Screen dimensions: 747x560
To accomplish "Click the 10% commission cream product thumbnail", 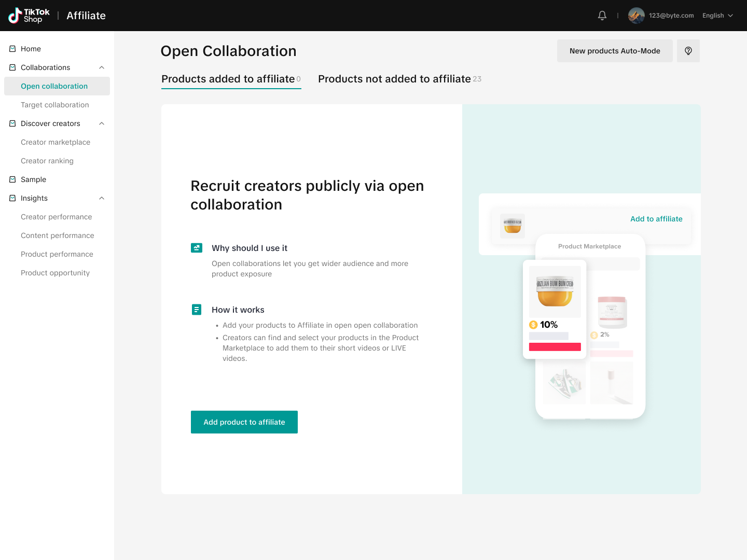I will tap(555, 291).
